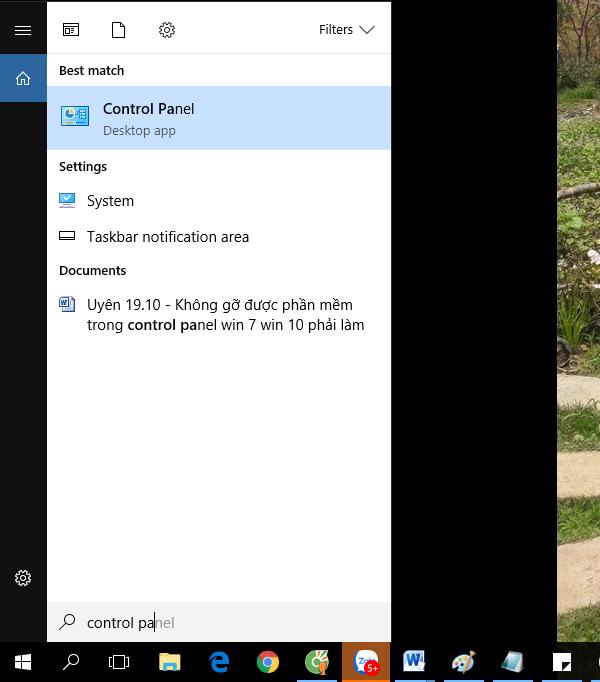Open System settings result
The height and width of the screenshot is (682, 600).
pyautogui.click(x=110, y=201)
